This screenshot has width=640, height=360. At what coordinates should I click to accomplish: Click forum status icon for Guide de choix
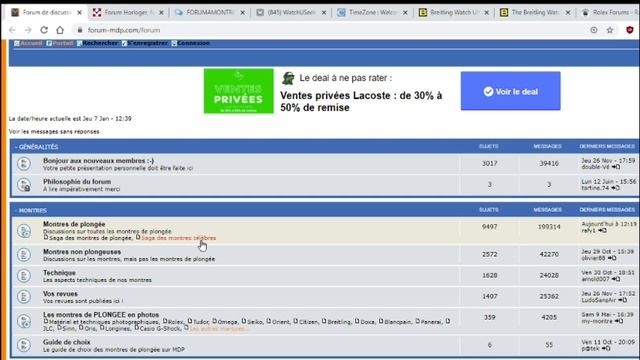(x=24, y=345)
